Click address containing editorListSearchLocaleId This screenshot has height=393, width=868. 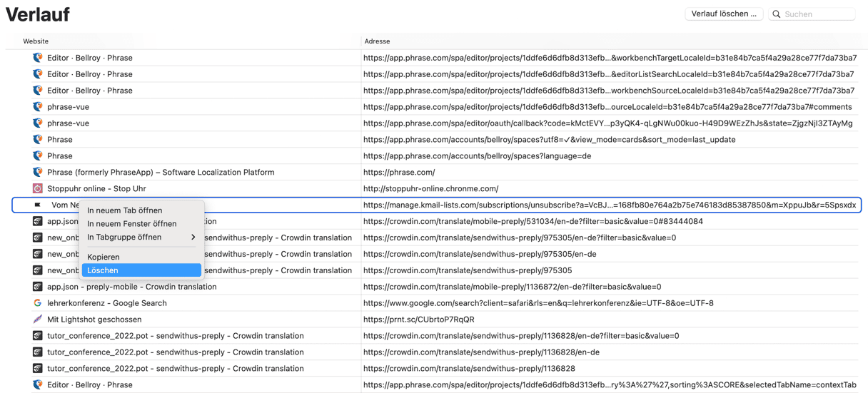609,73
